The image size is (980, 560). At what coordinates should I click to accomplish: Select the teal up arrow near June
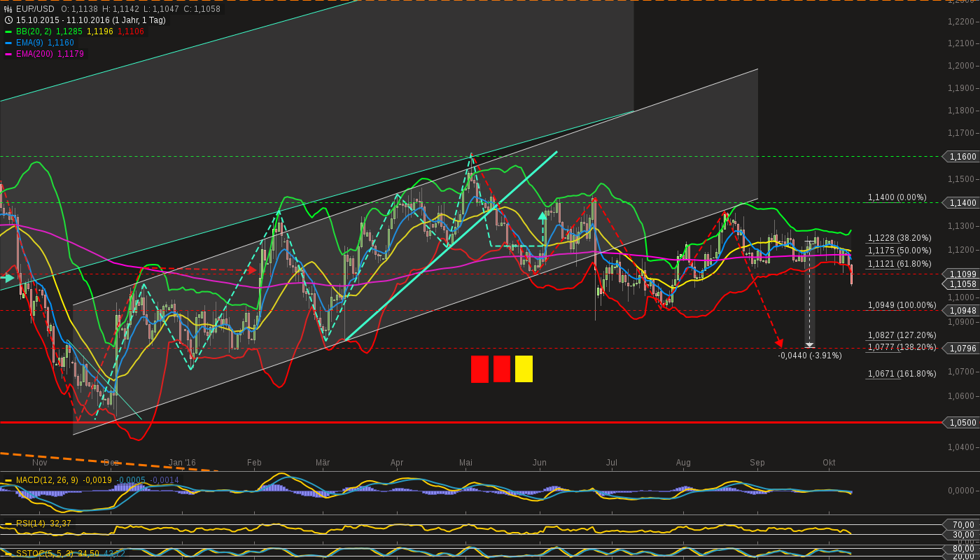tap(542, 216)
